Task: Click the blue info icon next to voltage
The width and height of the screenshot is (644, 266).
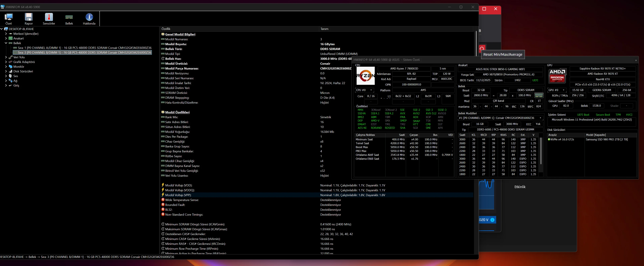Action: pos(492,220)
